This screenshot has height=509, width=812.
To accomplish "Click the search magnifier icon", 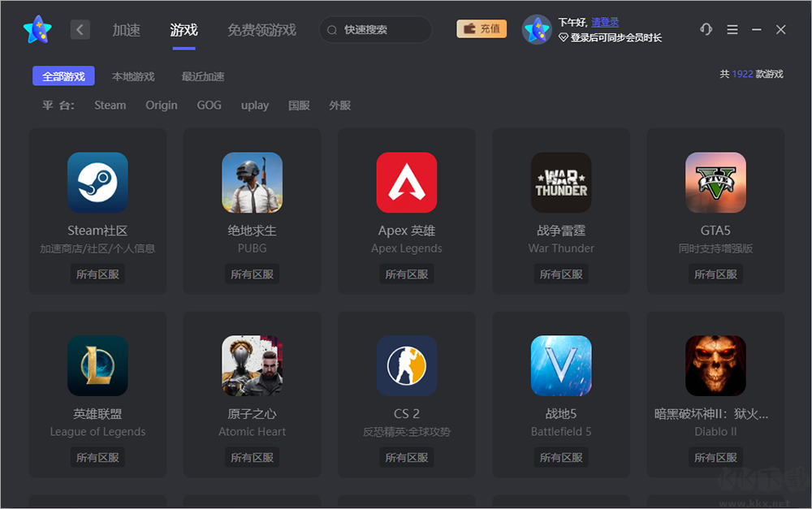I will click(332, 30).
